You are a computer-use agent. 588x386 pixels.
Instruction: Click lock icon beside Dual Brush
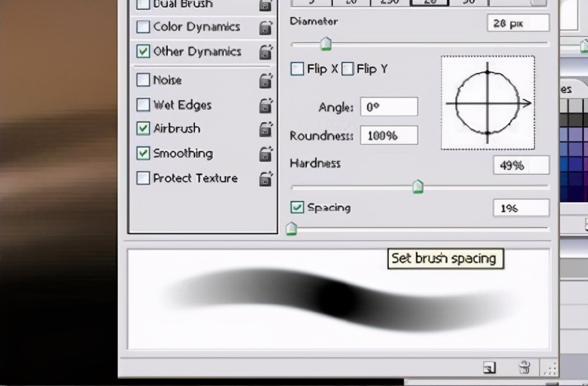[265, 5]
